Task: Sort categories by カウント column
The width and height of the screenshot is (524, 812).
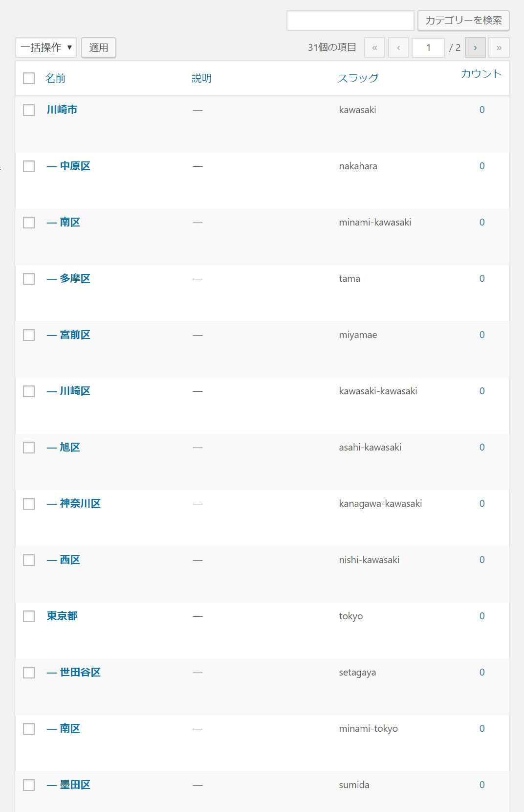Action: (481, 74)
